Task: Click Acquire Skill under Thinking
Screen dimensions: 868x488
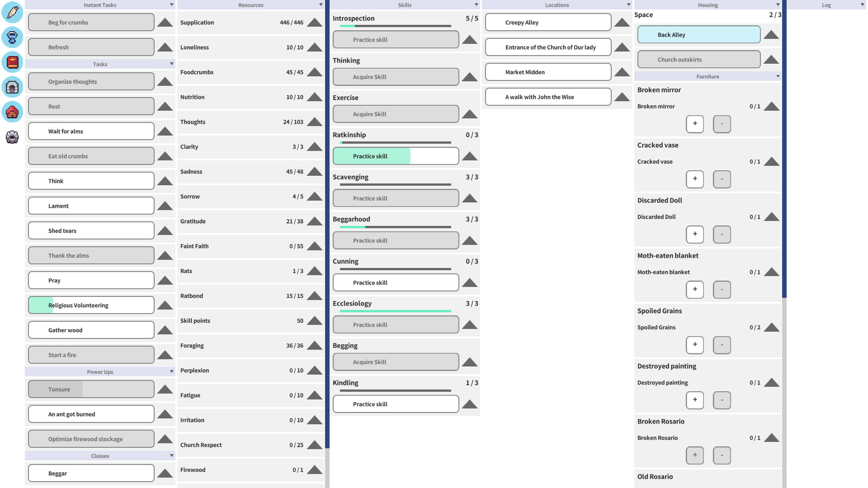Action: tap(396, 77)
